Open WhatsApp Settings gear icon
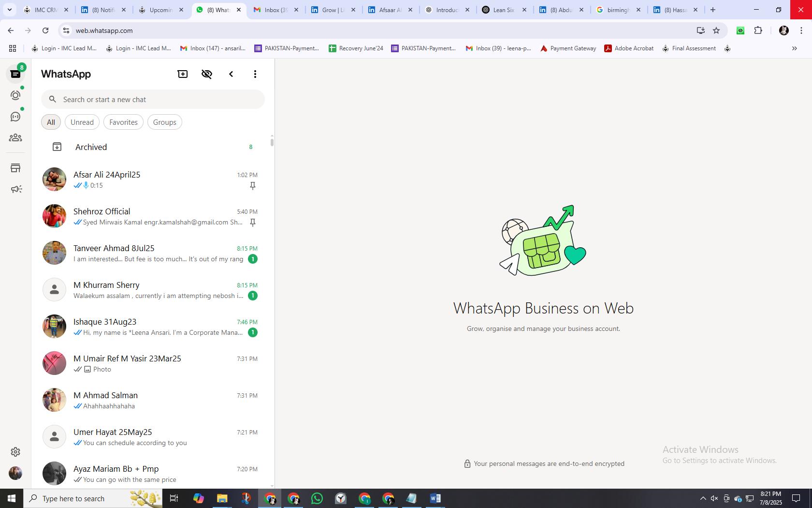The height and width of the screenshot is (508, 812). pyautogui.click(x=15, y=452)
